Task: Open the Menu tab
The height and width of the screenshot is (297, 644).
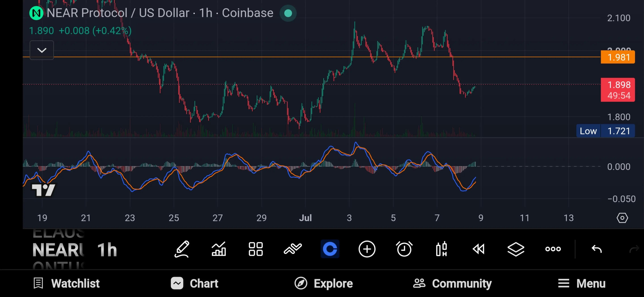Action: [582, 283]
